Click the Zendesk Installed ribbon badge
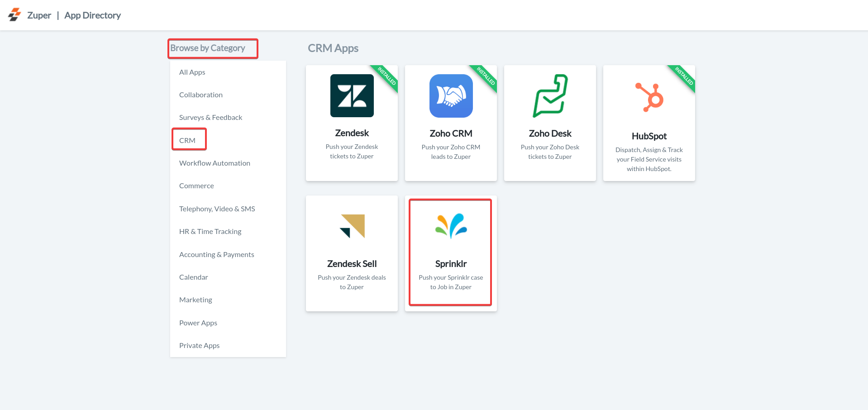 [387, 76]
